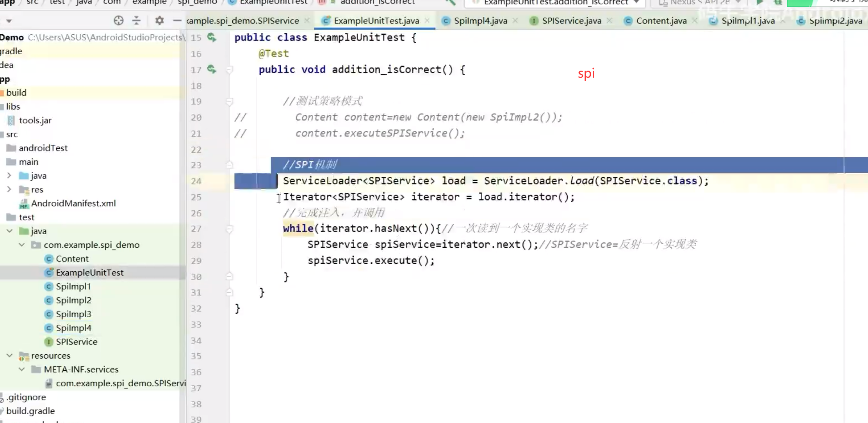Select ExampleUnitTest in project tree
Image resolution: width=868 pixels, height=423 pixels.
pos(89,272)
